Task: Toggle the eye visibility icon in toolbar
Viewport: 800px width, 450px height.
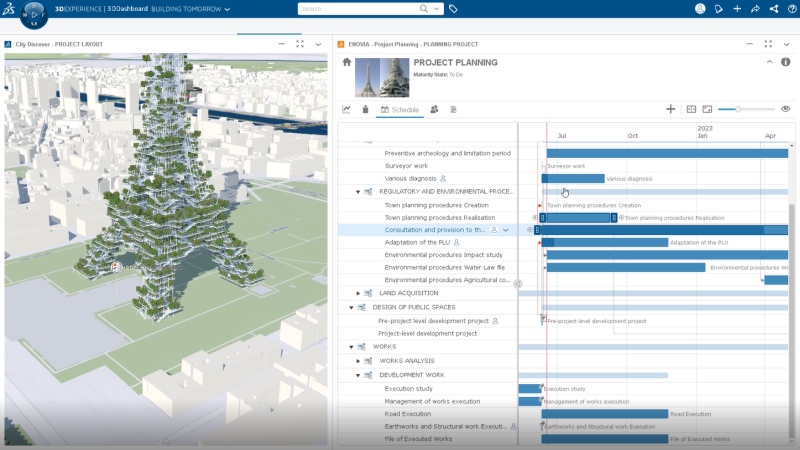Action: [x=785, y=109]
